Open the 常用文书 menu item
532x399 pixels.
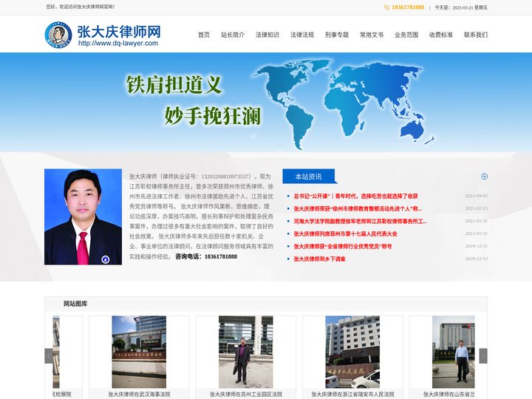coord(372,35)
